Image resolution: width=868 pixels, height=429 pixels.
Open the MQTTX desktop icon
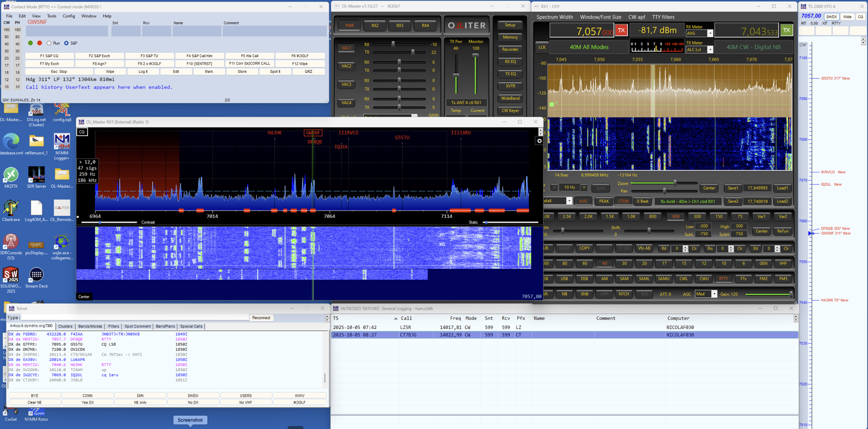coord(10,175)
